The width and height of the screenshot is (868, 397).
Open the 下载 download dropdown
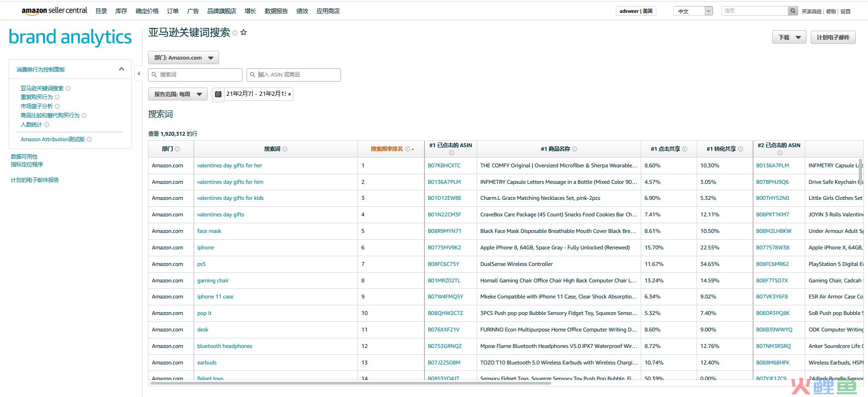[x=789, y=38]
